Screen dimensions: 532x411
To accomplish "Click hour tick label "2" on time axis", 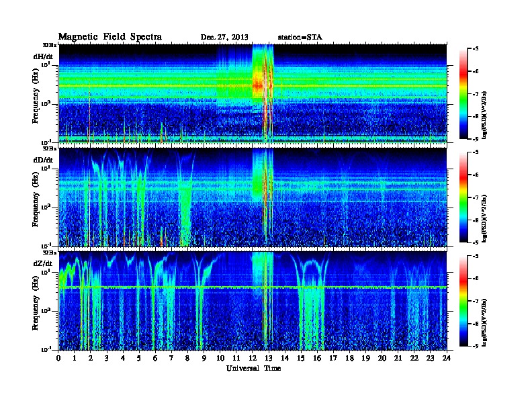I will (91, 358).
